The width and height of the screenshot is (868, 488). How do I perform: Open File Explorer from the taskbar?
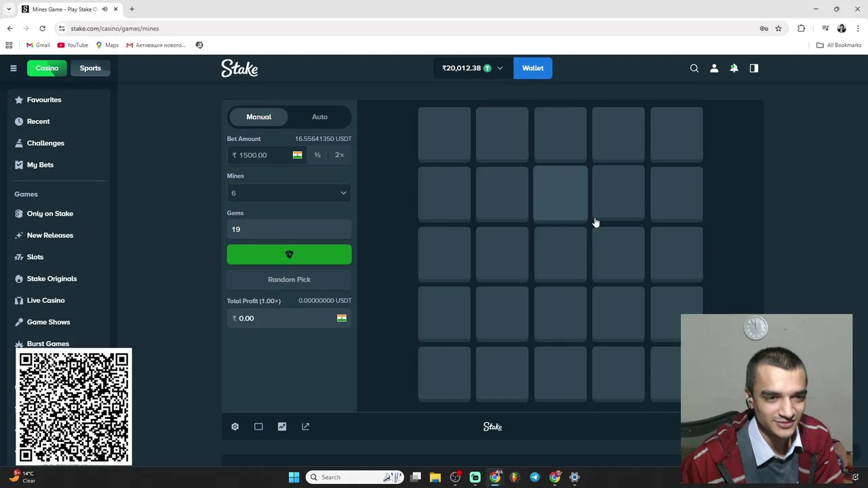coord(435,477)
